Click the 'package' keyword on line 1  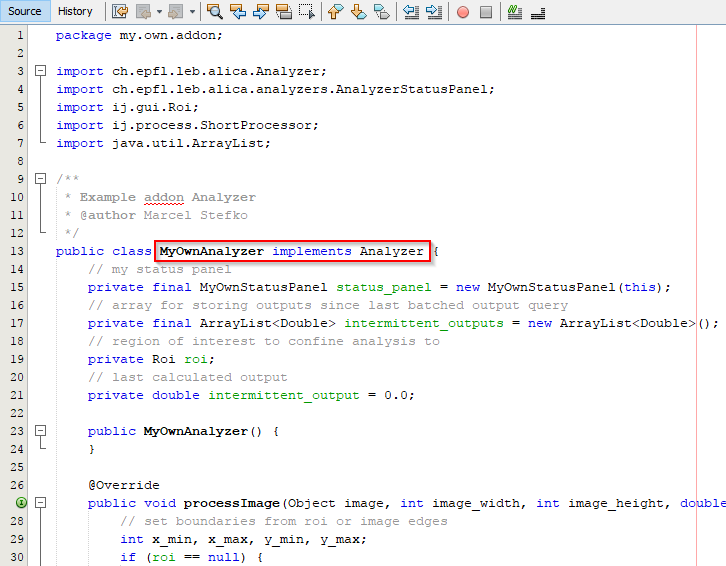84,36
